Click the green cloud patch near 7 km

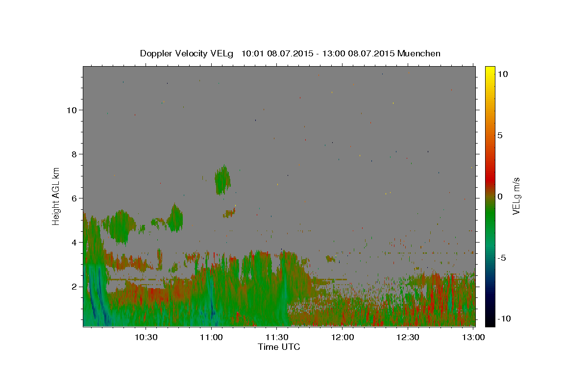coord(222,180)
